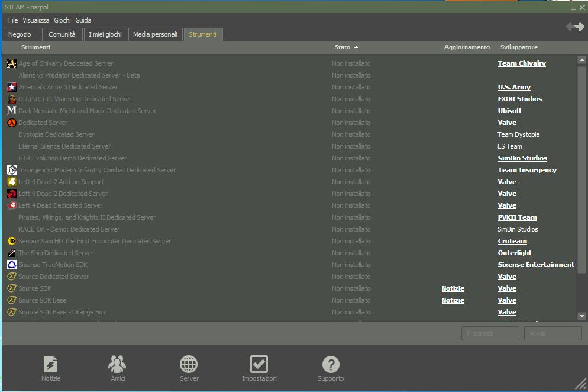Click the Source SDK Base icon
The height and width of the screenshot is (392, 588).
(x=12, y=300)
